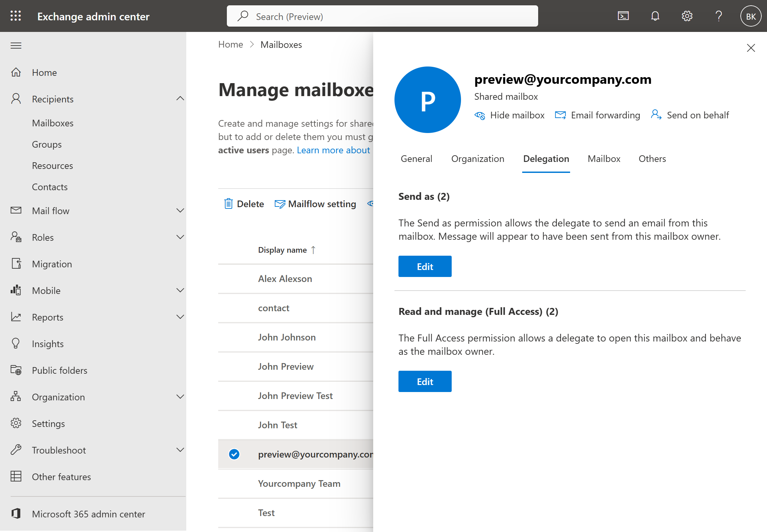Select the Alex Alexson mailbox row

tap(295, 279)
